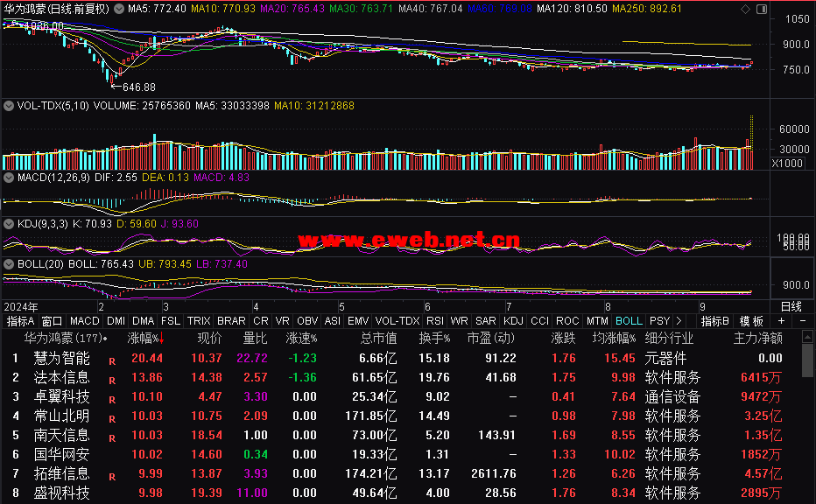Viewport: 816px width, 504px height.
Task: Open the VOL-TDX panel dropdown circle
Action: 9,106
